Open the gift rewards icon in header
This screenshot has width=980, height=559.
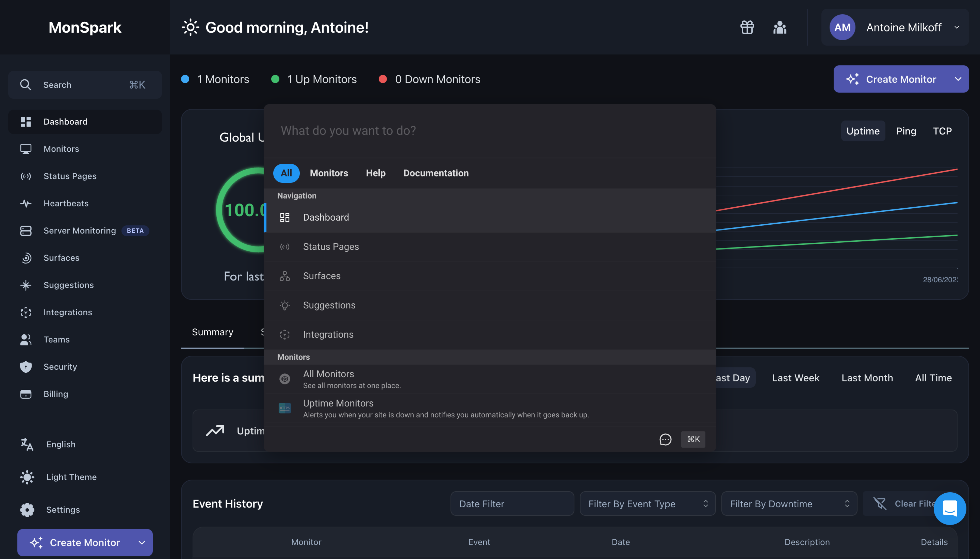pos(747,27)
